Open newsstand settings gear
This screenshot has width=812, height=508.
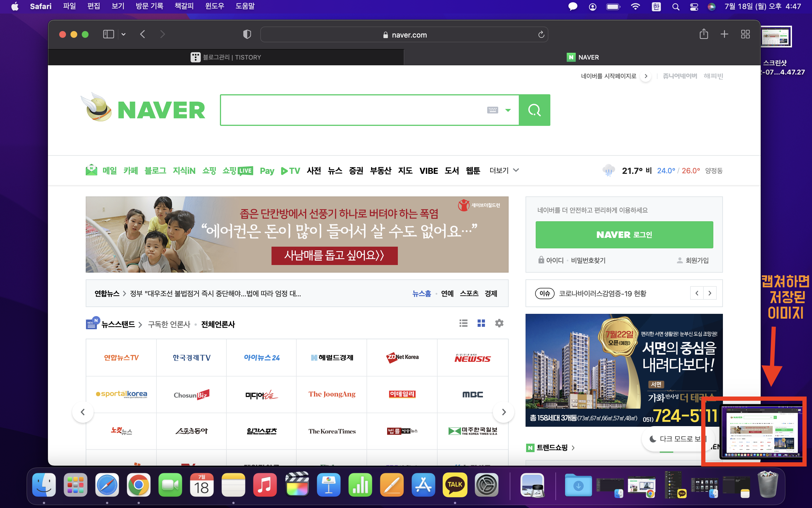click(x=499, y=323)
